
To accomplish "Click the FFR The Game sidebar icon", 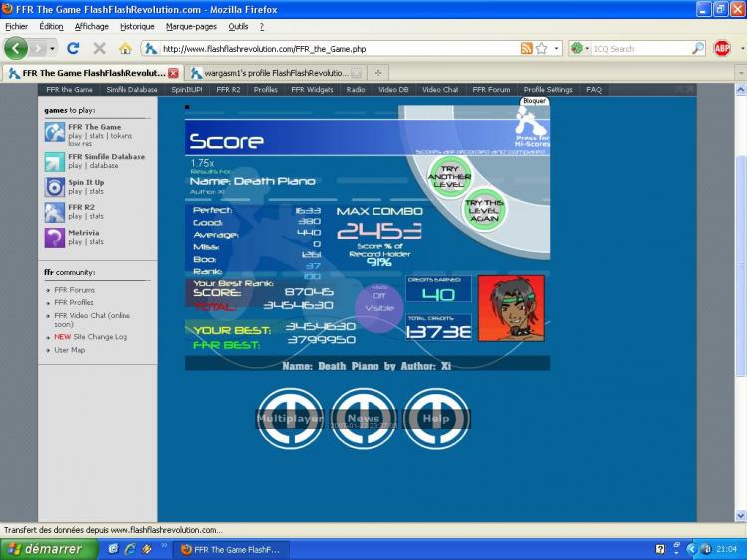I will 54,132.
